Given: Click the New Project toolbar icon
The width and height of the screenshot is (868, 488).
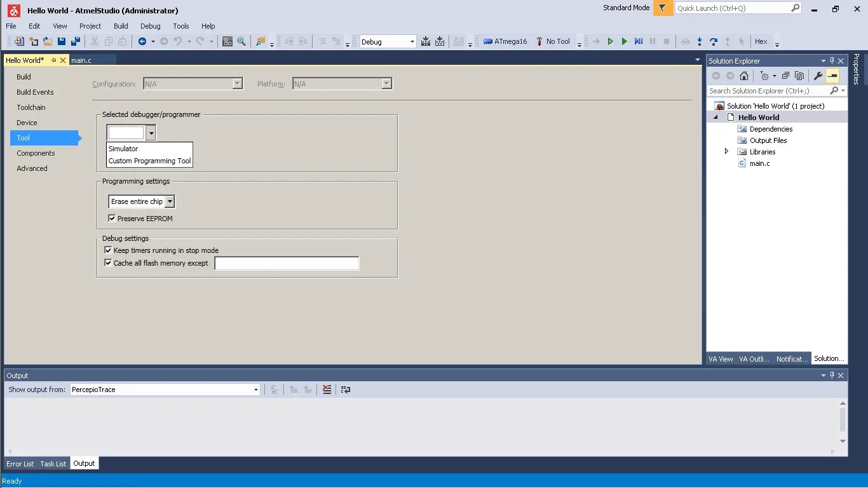Looking at the screenshot, I should 20,41.
